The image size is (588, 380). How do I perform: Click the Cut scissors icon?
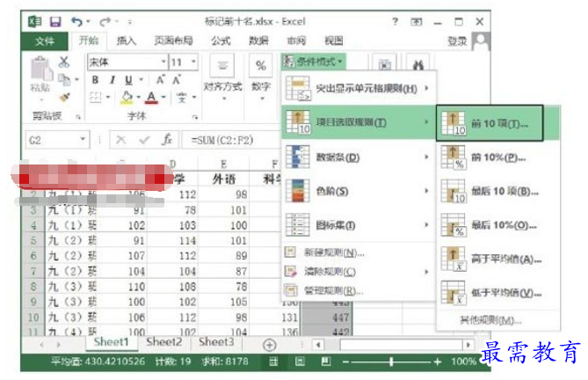coord(64,62)
